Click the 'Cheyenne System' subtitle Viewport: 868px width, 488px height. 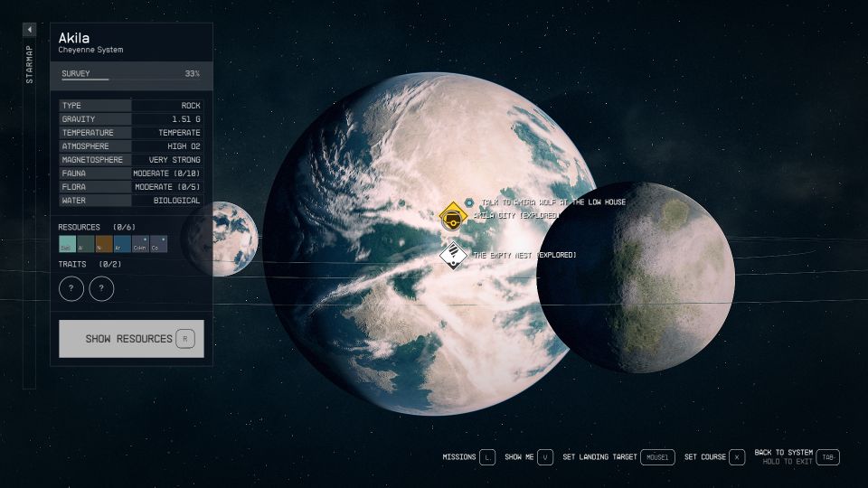point(90,50)
